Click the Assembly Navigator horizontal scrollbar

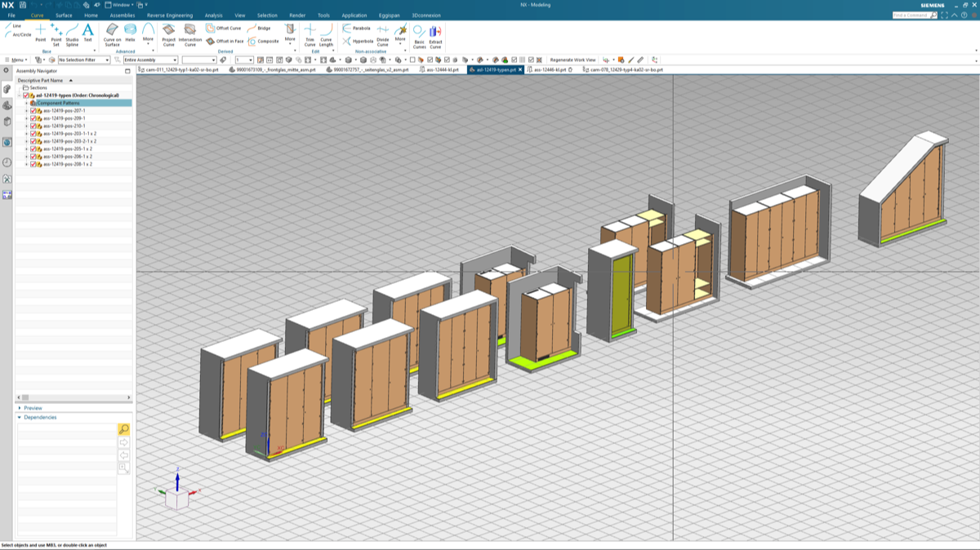click(73, 397)
